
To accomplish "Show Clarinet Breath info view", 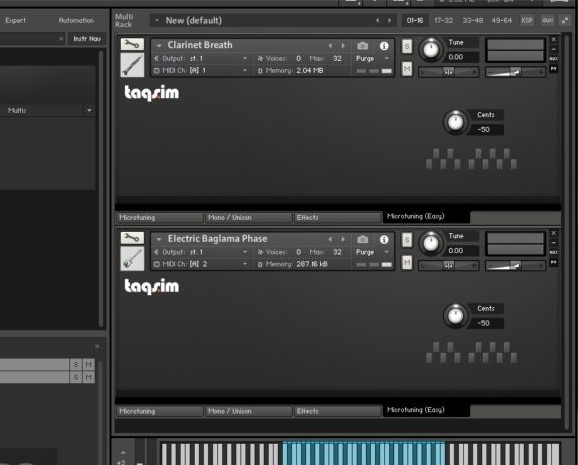I will point(384,46).
